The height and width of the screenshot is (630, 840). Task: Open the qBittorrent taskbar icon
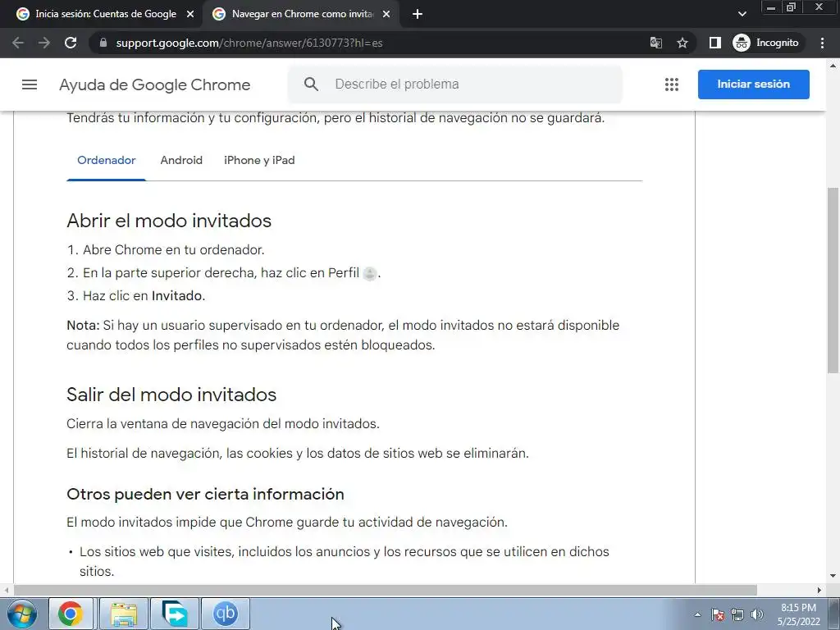pos(226,614)
